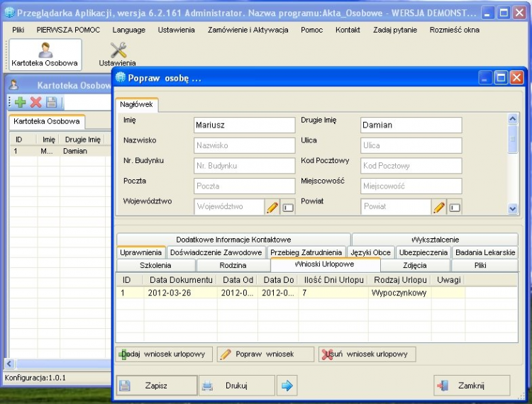Viewport: 532px width, 404px height.
Task: Click red X delete record icon
Action: pyautogui.click(x=35, y=103)
